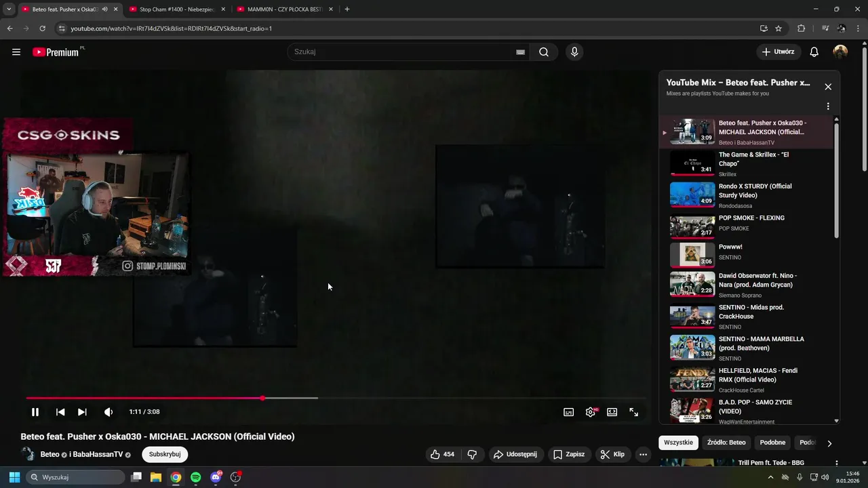Screen dimensions: 868x488
Task: Close the YouTube Mix playlist panel
Action: pos(828,87)
